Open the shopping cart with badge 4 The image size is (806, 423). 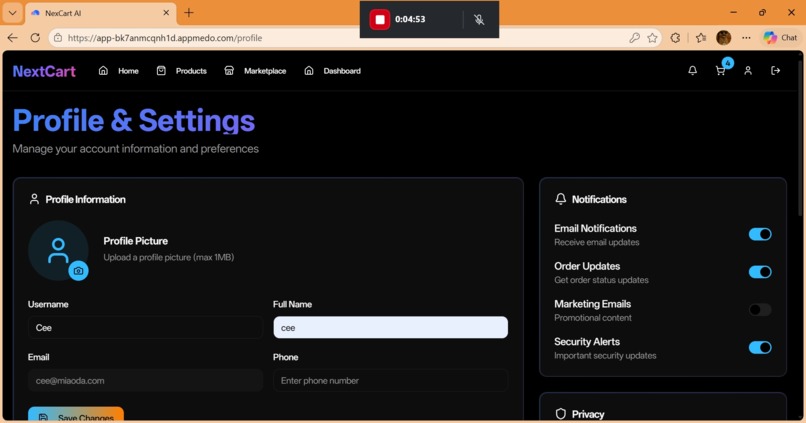[x=721, y=71]
